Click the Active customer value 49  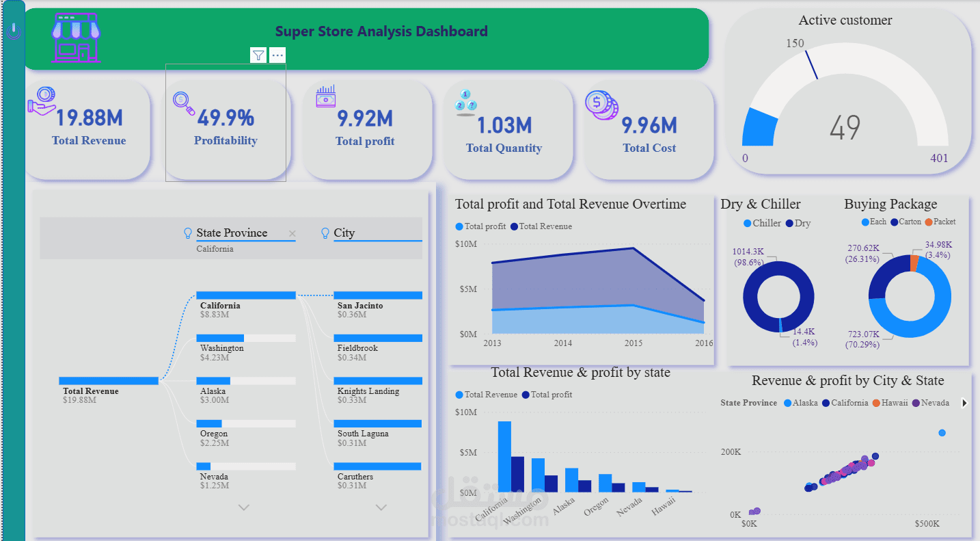[845, 128]
